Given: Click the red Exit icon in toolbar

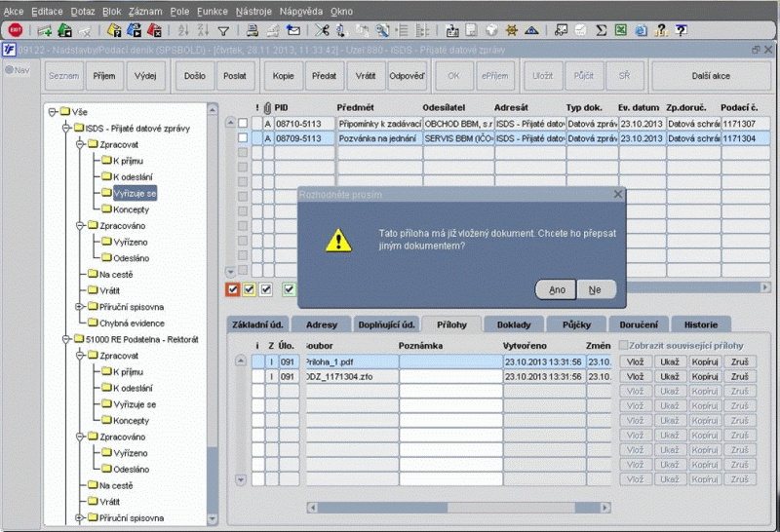Looking at the screenshot, I should [x=15, y=30].
